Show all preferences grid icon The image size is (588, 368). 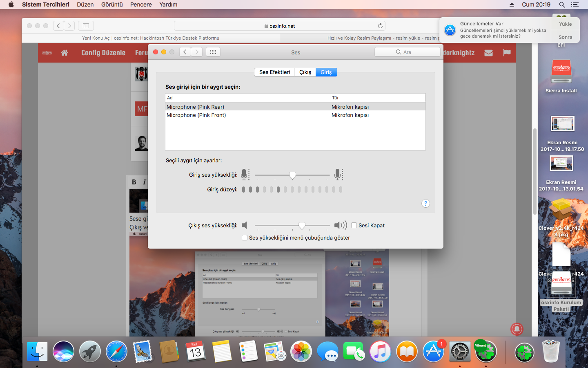click(x=213, y=52)
